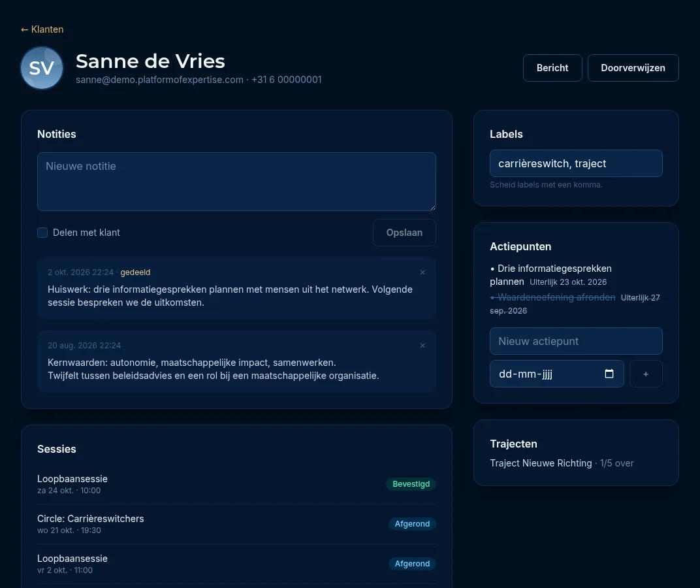Select Traject Nieuwe Richting entry
This screenshot has width=700, height=588.
(x=562, y=463)
